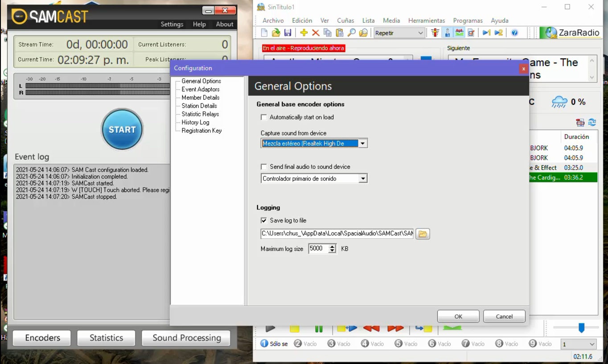The height and width of the screenshot is (364, 608).
Task: Open help with blue question mark icon
Action: tap(514, 33)
